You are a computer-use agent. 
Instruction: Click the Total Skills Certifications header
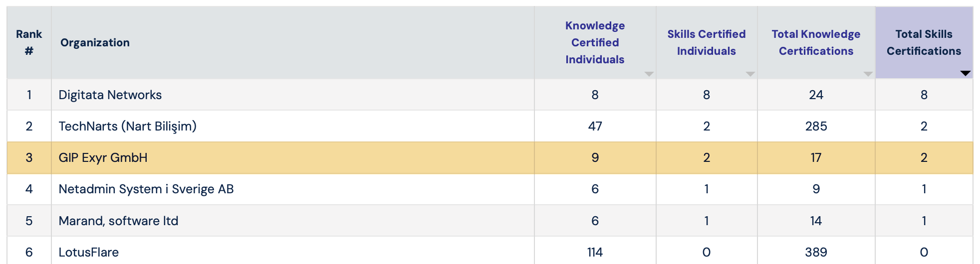tap(924, 42)
